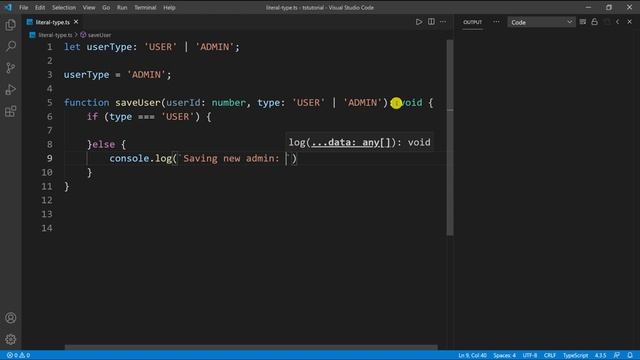Close the Output panel
Viewport: 640px width, 360px height.
629,22
